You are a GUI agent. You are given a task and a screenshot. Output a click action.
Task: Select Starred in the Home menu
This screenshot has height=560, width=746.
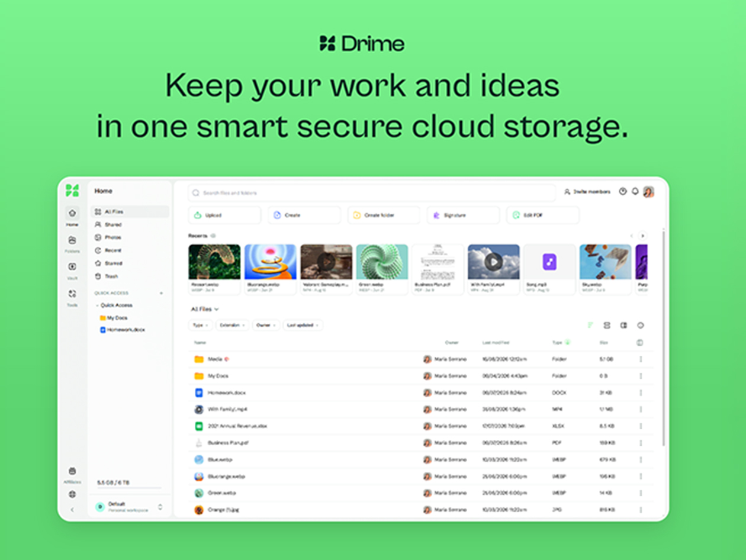(130, 263)
